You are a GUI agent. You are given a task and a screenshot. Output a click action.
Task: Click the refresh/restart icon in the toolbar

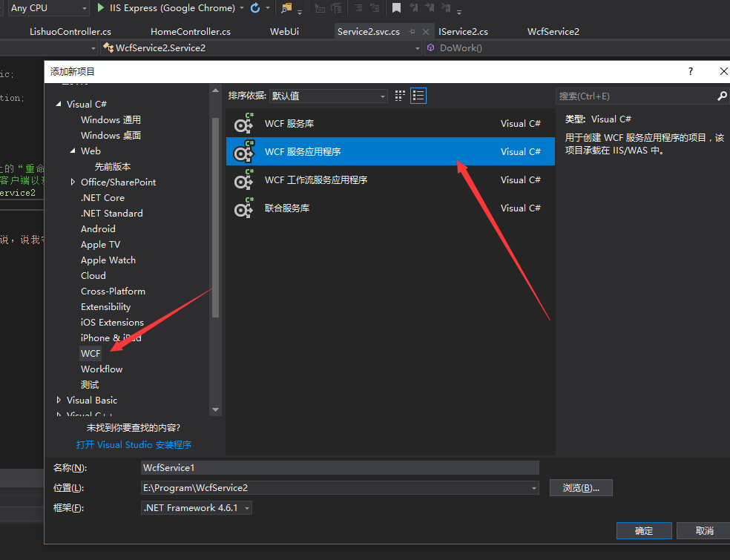[257, 8]
